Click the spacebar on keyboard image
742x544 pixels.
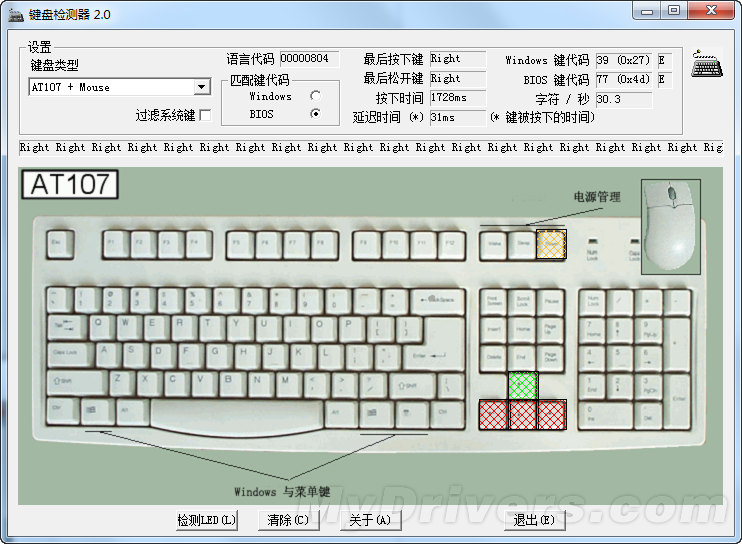(x=237, y=415)
